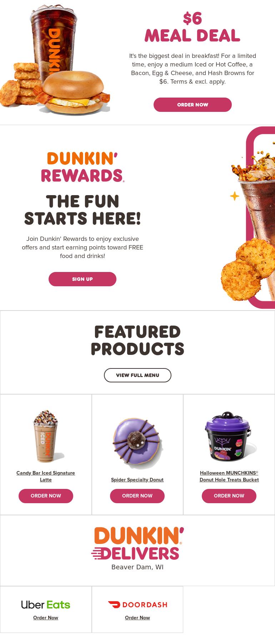Open the Spider Specialty Donut link

(x=137, y=480)
